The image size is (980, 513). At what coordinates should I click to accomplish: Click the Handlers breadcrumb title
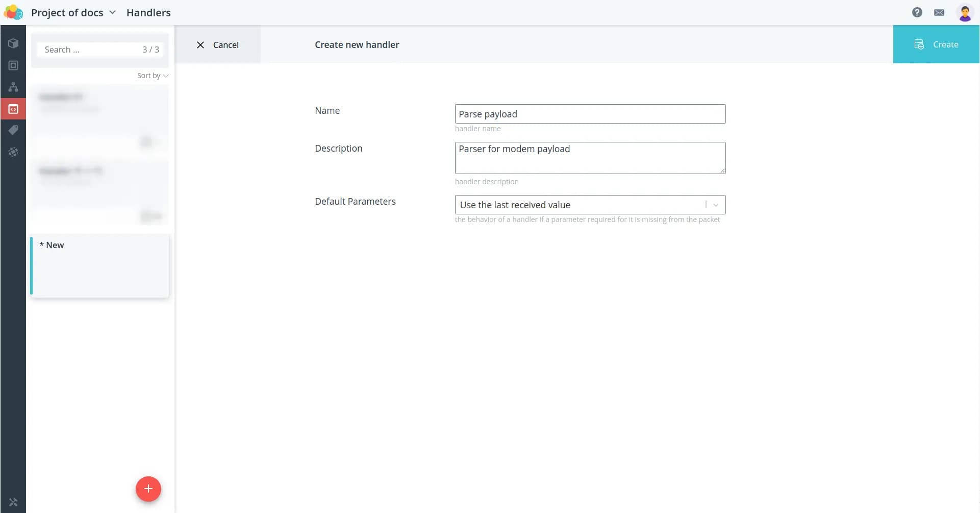(148, 12)
